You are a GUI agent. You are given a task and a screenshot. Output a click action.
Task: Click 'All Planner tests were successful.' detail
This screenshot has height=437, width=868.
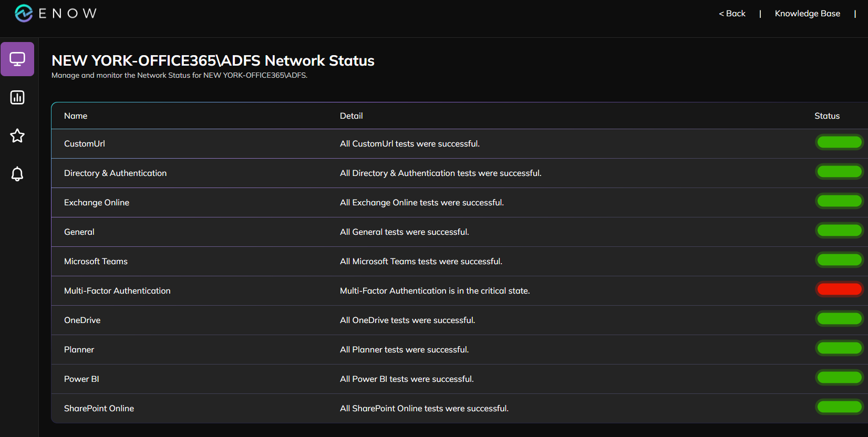coord(405,349)
